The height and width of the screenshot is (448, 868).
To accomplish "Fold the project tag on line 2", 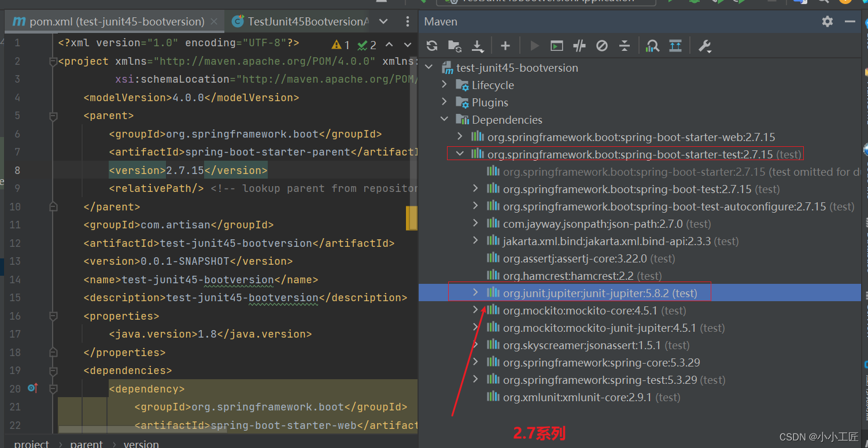I will (53, 61).
